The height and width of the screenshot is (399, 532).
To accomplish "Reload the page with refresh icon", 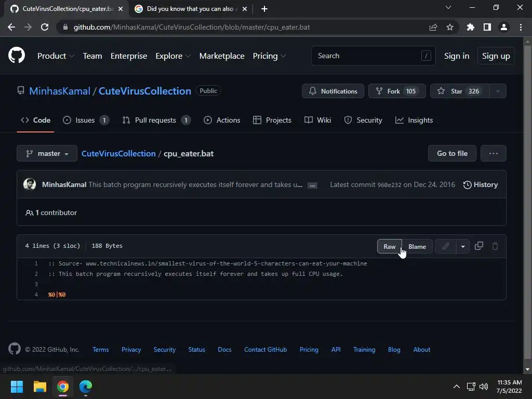I will [x=45, y=27].
